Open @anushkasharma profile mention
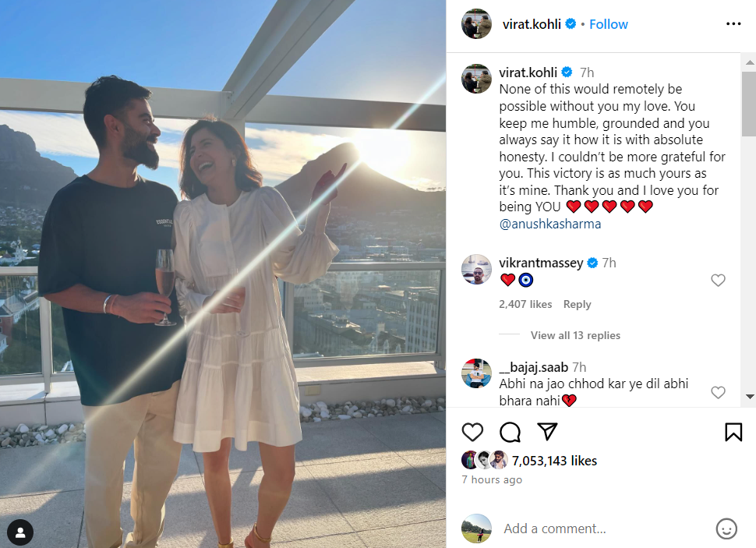 pos(550,224)
